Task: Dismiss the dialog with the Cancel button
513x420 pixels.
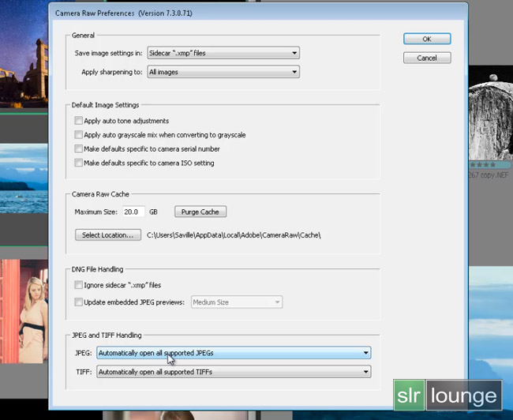Action: click(427, 58)
